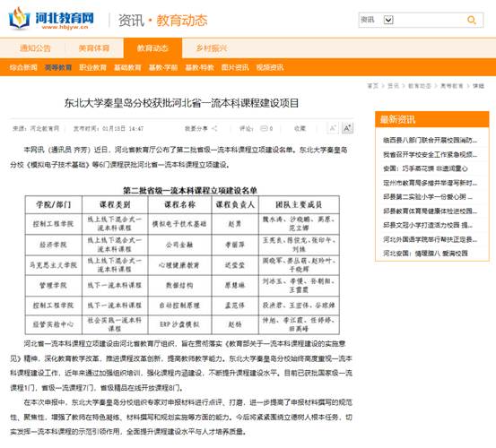
Task: Open 基教·特教 section
Action: point(200,67)
